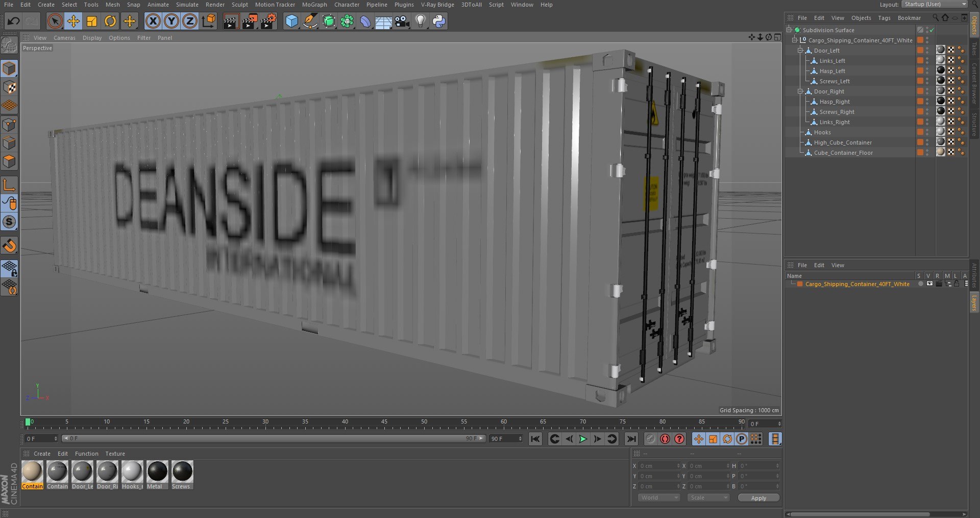Toggle Door_Left visibility dots
980x518 pixels.
(x=927, y=50)
